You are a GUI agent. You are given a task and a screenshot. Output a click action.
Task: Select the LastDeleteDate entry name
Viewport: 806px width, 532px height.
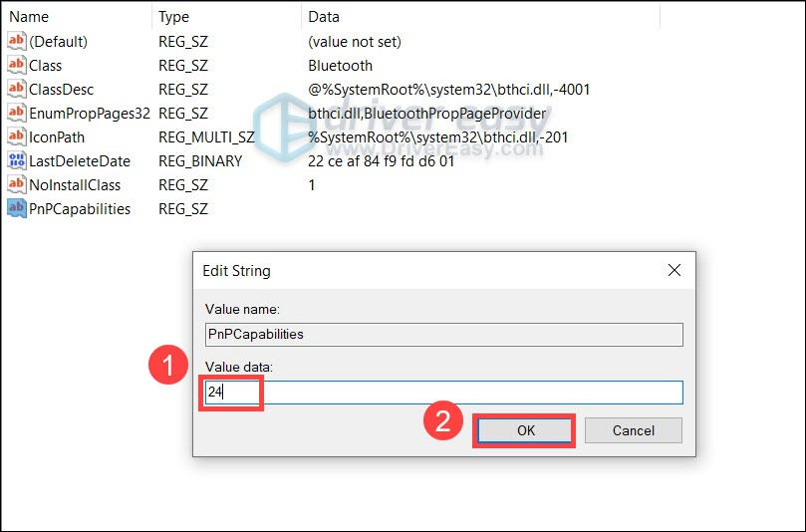80,160
